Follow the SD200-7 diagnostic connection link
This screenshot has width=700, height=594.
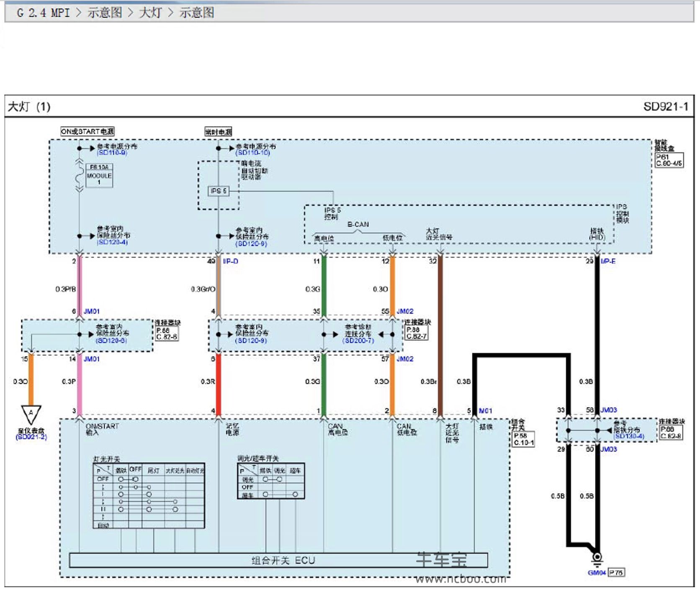(358, 341)
